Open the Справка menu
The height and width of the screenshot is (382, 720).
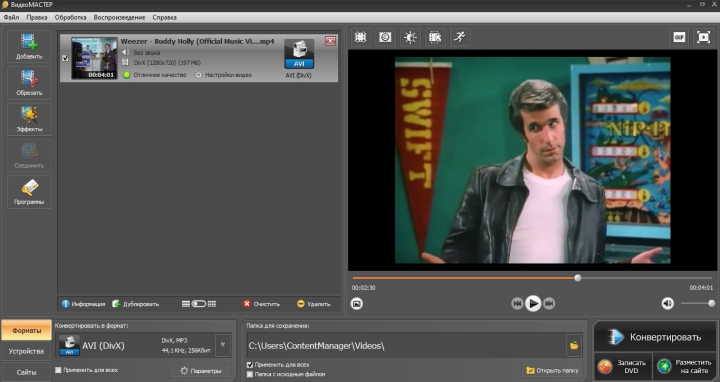tap(164, 17)
